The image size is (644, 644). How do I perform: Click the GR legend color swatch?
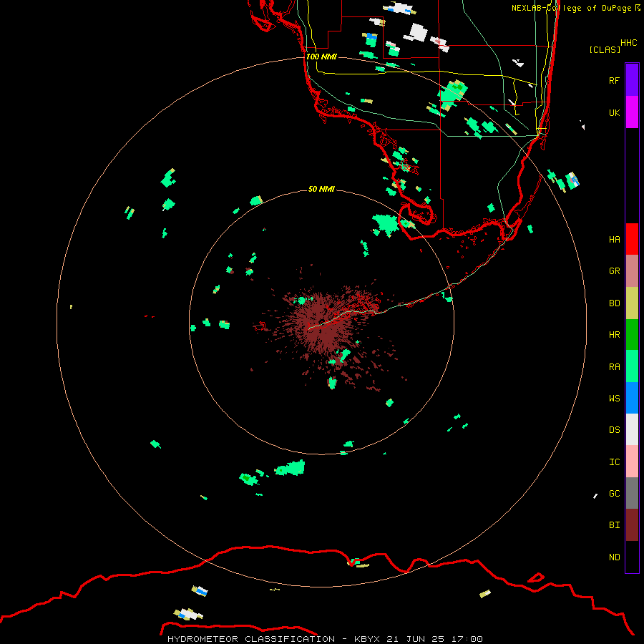[x=632, y=271]
